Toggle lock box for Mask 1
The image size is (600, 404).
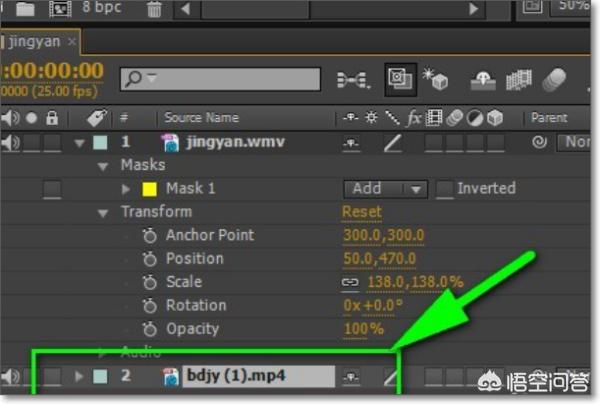(52, 190)
